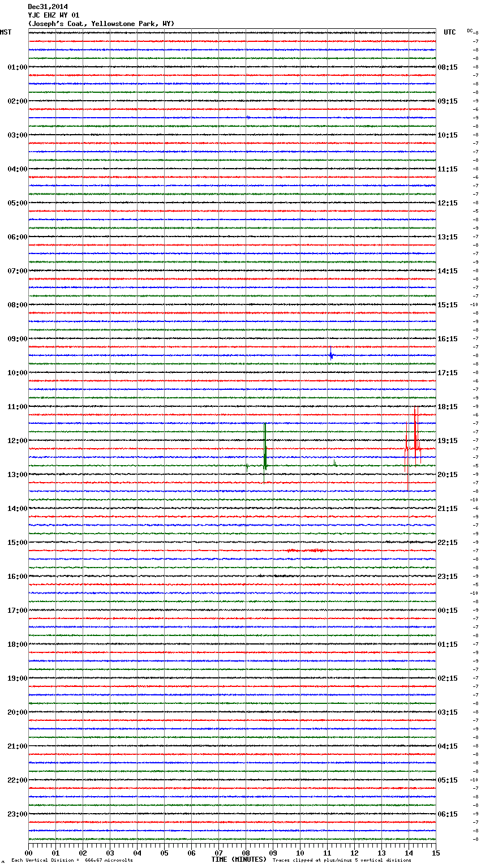Click the 20:15 UTC time label
The height and width of the screenshot is (868, 481).
pos(448,475)
